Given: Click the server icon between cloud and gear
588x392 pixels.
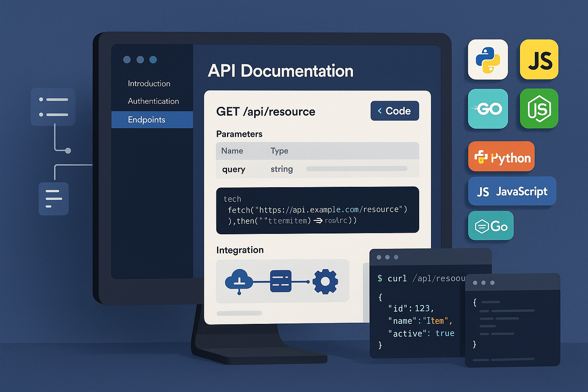Looking at the screenshot, I should click(x=281, y=281).
